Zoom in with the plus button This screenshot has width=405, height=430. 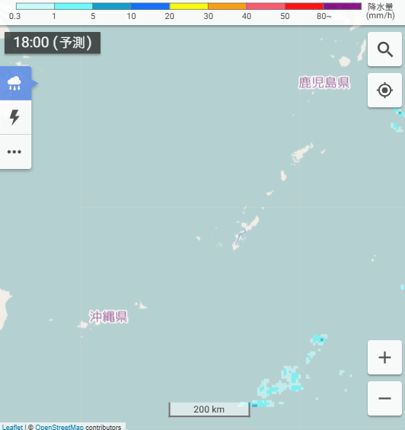click(385, 357)
